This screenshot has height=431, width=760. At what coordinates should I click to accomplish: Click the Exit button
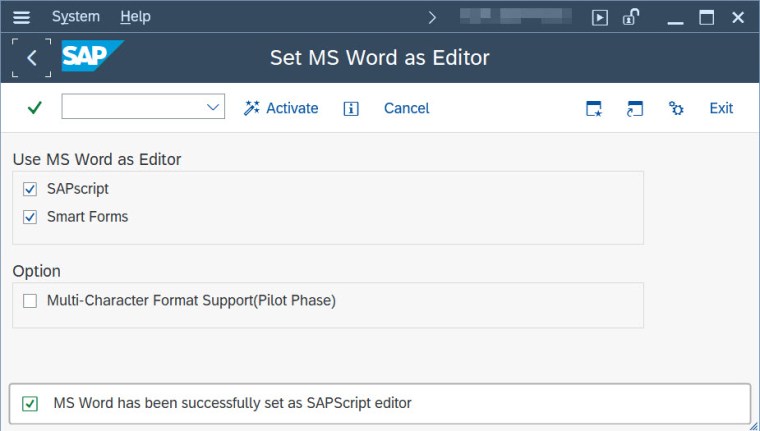tap(721, 108)
